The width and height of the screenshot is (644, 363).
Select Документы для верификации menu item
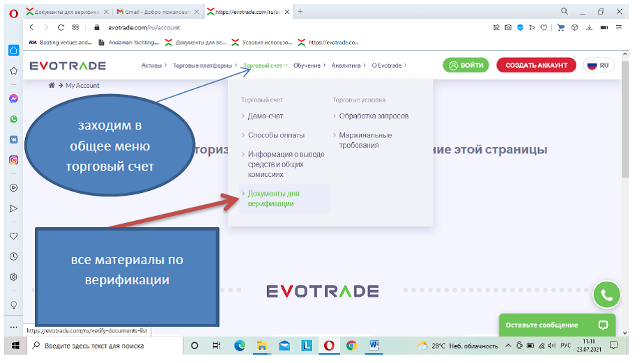pyautogui.click(x=274, y=199)
